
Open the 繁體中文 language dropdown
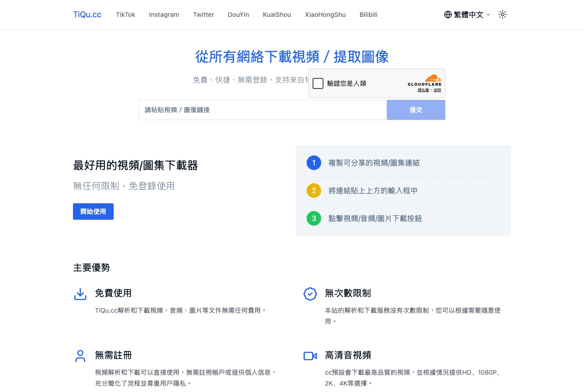[467, 15]
